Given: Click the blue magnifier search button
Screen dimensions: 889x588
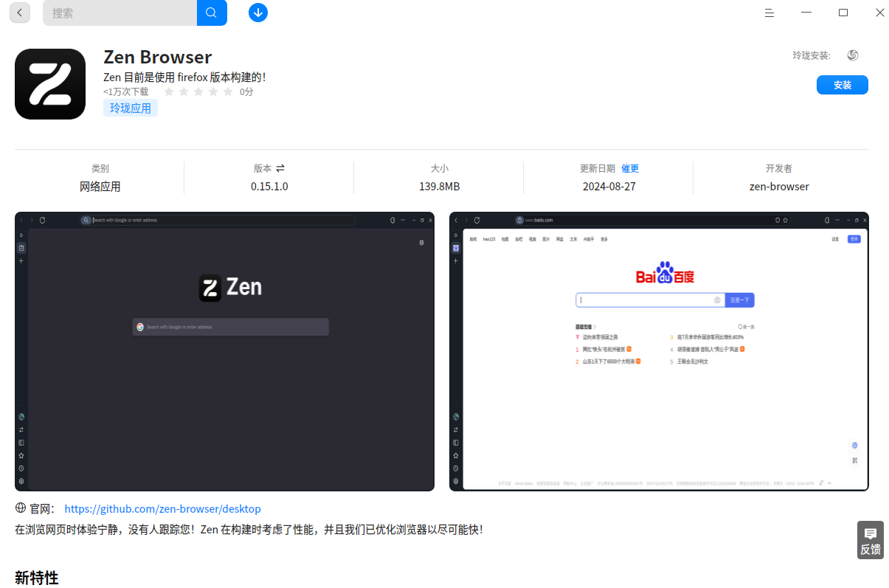Looking at the screenshot, I should click(x=212, y=13).
